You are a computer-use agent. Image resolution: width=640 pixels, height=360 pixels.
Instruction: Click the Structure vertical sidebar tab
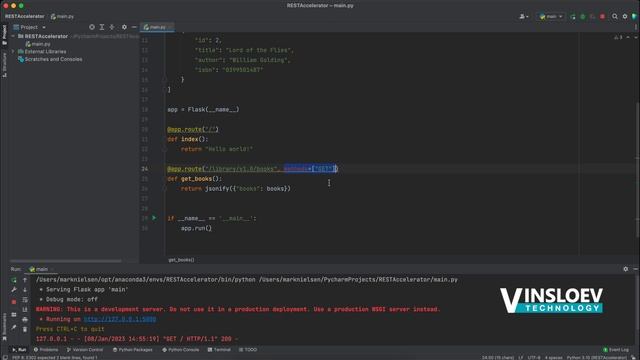click(4, 65)
